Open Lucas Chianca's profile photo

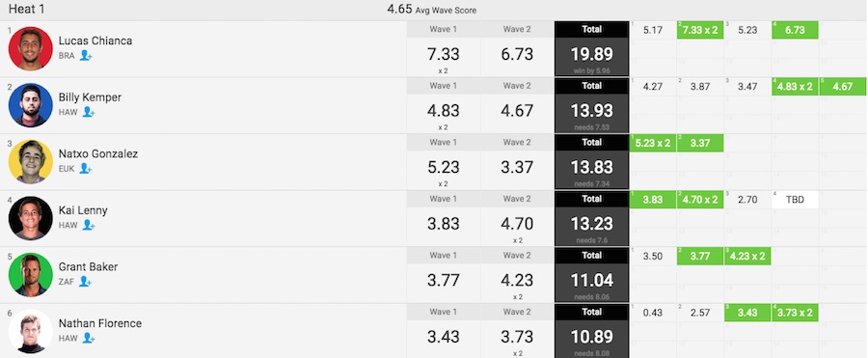click(31, 49)
